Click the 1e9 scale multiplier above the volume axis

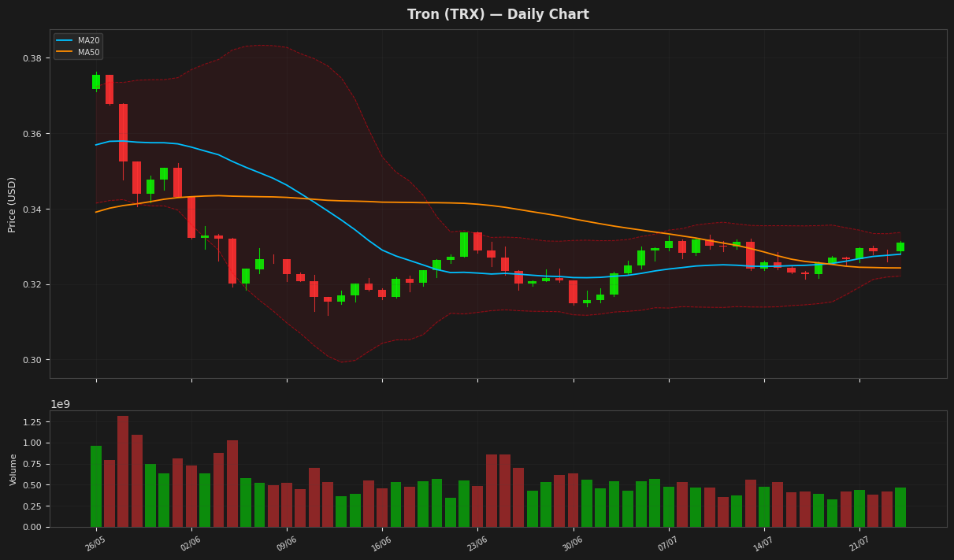click(x=61, y=404)
